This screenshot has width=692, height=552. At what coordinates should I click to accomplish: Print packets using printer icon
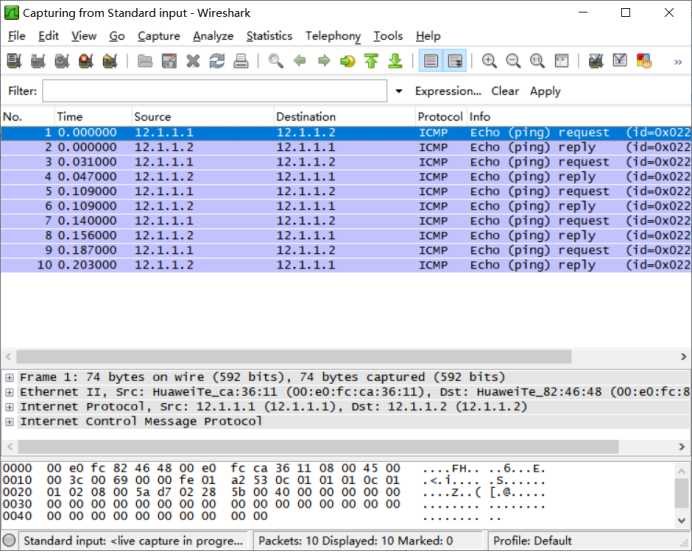point(241,61)
